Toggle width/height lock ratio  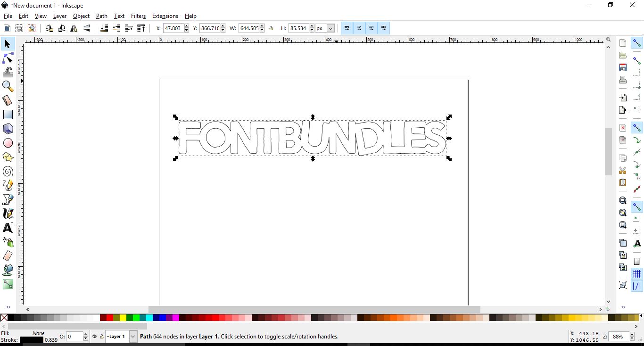pos(271,28)
